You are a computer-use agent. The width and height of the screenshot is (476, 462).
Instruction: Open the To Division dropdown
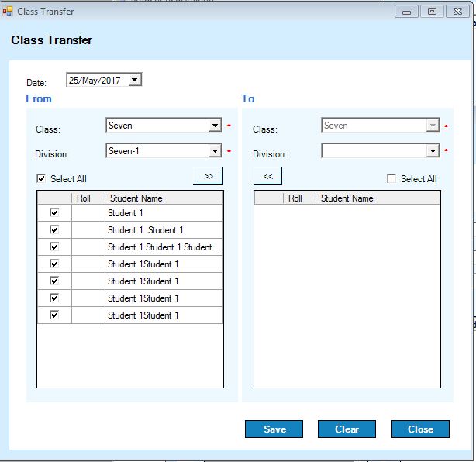pos(433,151)
